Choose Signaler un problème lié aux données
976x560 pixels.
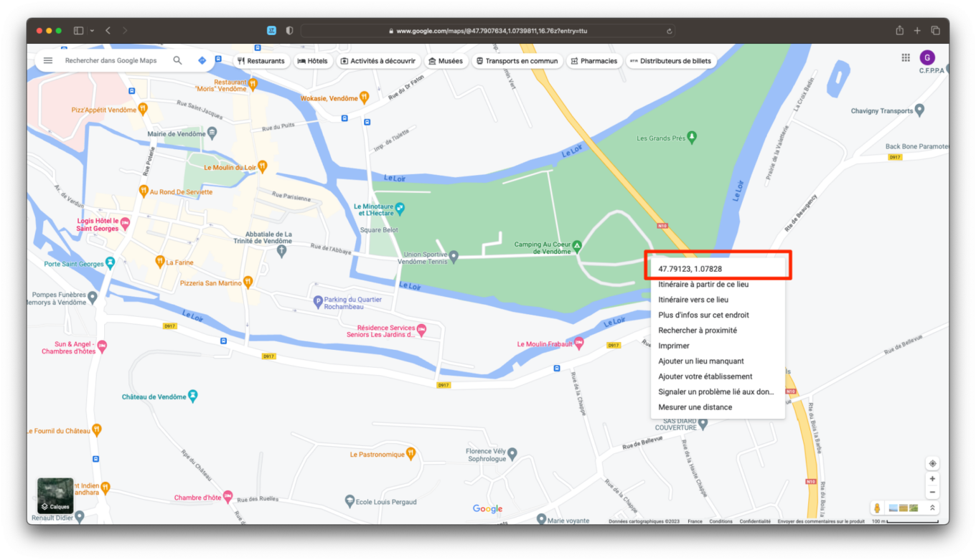718,391
